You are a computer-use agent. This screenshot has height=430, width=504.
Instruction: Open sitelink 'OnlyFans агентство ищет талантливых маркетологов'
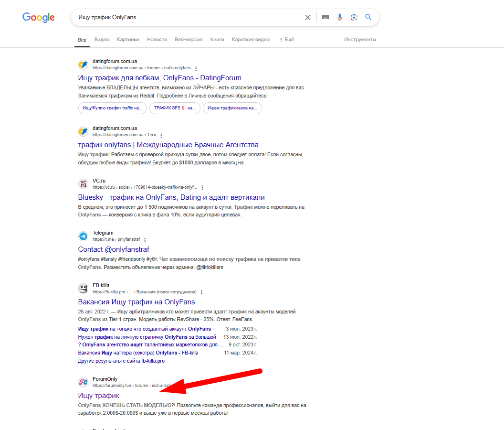pos(150,344)
